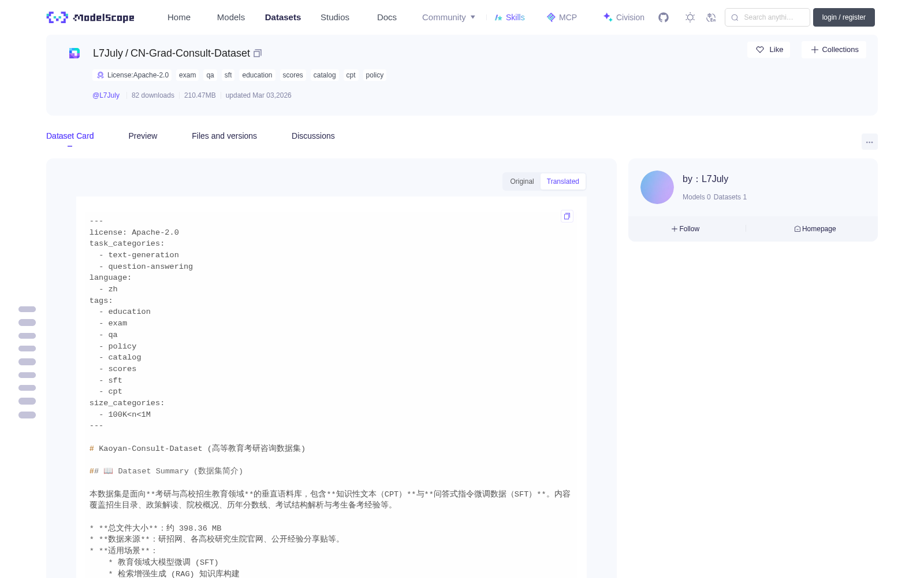
Task: Click the 'exam' tag
Action: [188, 75]
